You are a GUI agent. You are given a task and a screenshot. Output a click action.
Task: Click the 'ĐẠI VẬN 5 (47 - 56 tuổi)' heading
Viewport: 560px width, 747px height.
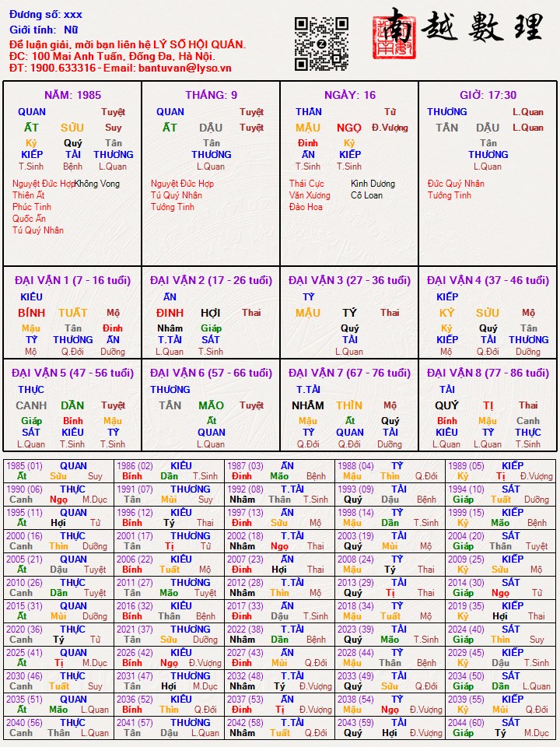coord(72,373)
